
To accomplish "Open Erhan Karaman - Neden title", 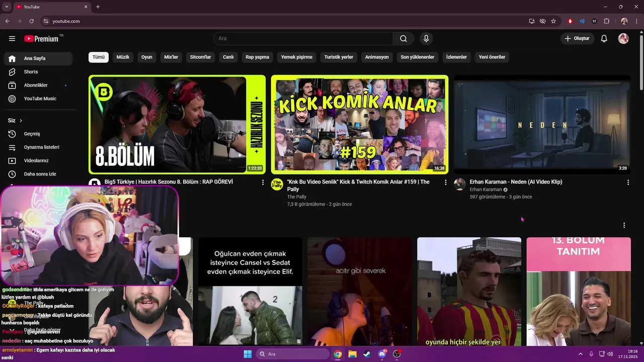I will [x=516, y=182].
